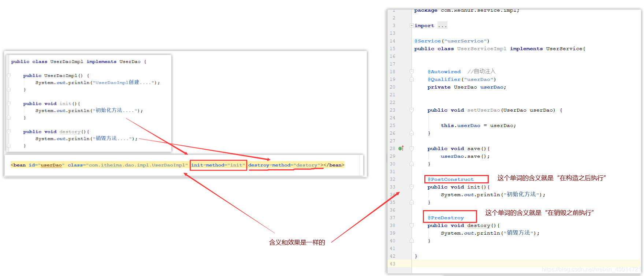Collapse the fold marker at @Autowired line 18
The height and width of the screenshot is (276, 644).
[412, 72]
